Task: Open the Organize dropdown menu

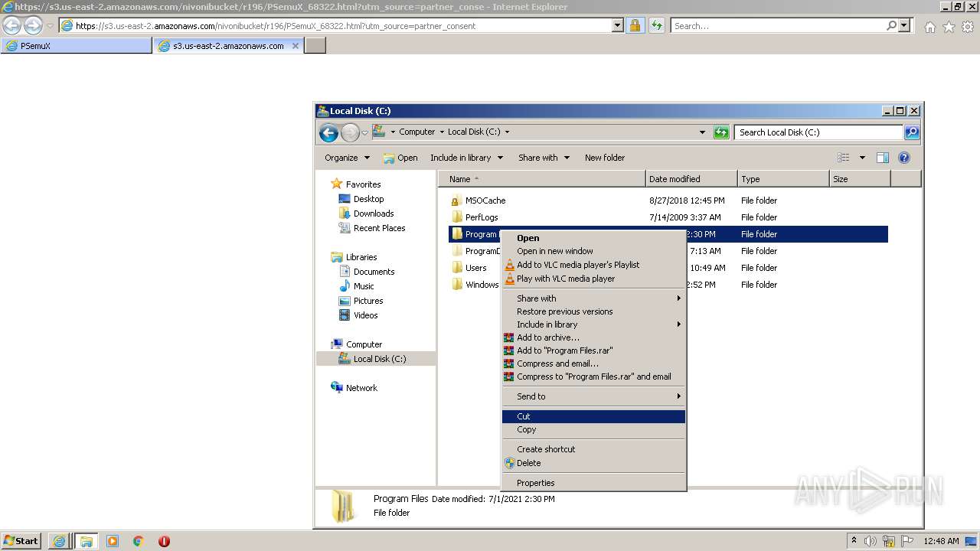Action: [347, 158]
